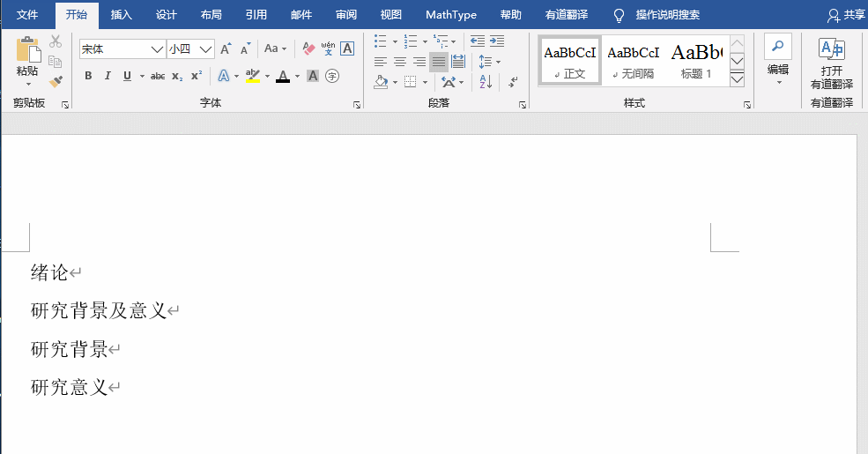The width and height of the screenshot is (868, 454).
Task: Apply yellow text highlight color
Action: (253, 76)
